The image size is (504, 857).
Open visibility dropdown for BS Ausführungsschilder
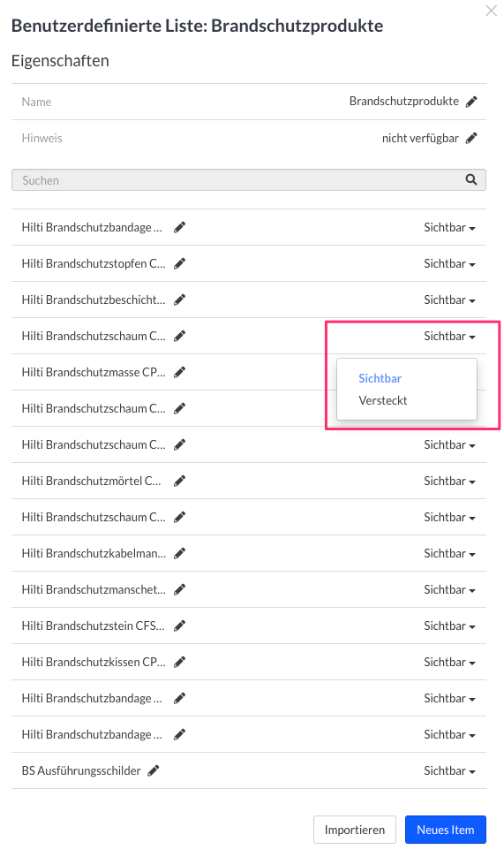[449, 770]
